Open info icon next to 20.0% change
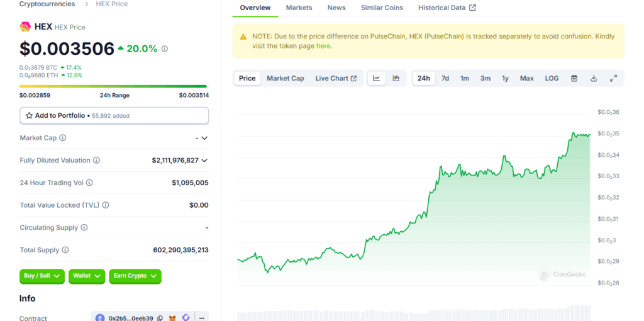 [165, 49]
